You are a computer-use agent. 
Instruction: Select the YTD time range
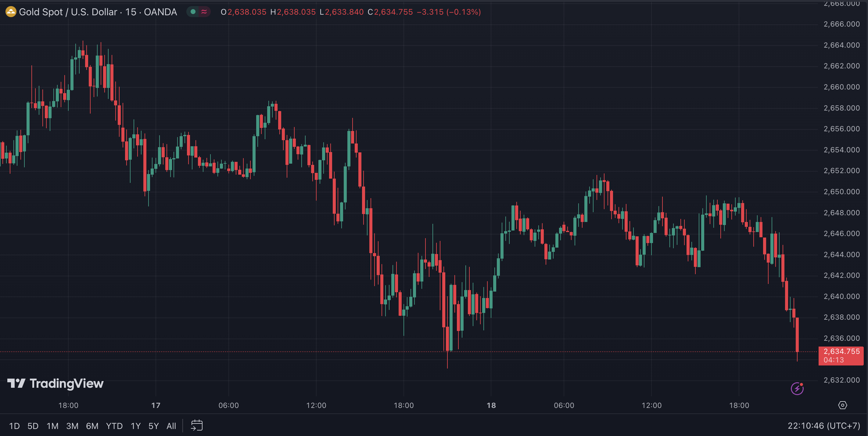tap(114, 426)
